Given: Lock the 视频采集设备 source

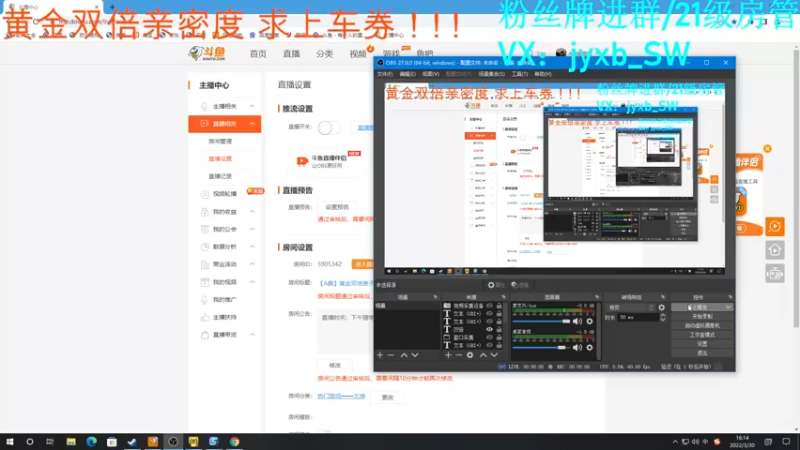Looking at the screenshot, I should pyautogui.click(x=499, y=306).
